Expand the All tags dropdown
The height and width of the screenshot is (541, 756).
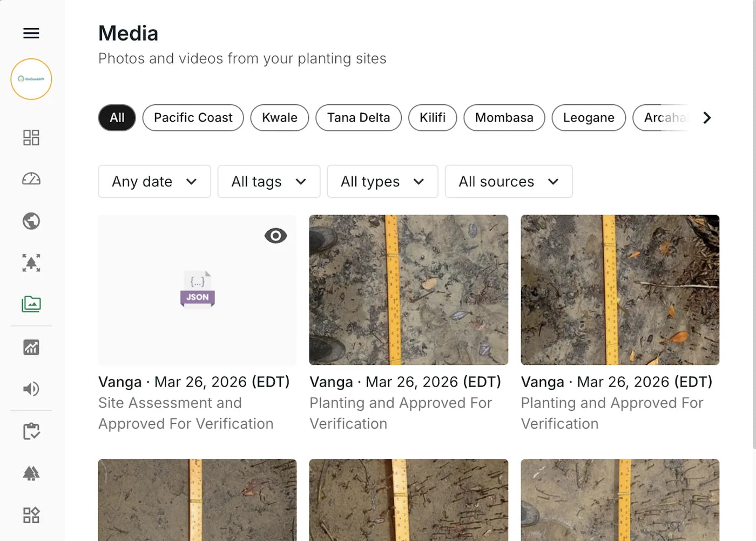269,182
